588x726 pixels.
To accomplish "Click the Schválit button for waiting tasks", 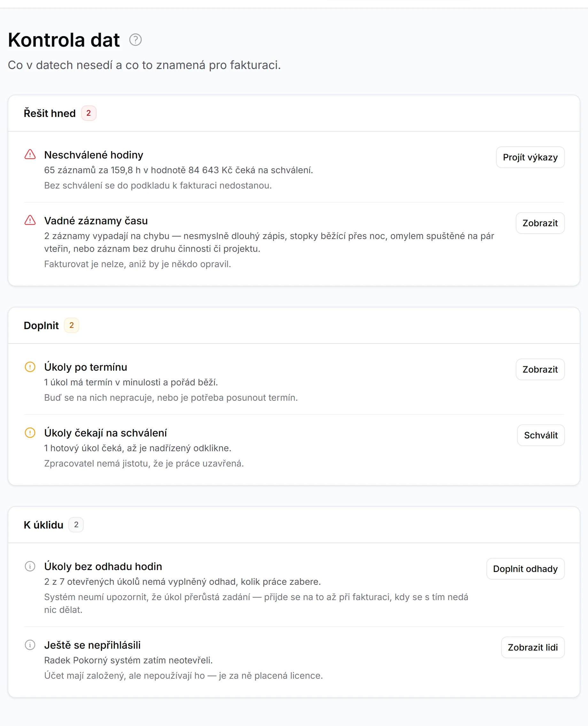I will [x=541, y=435].
